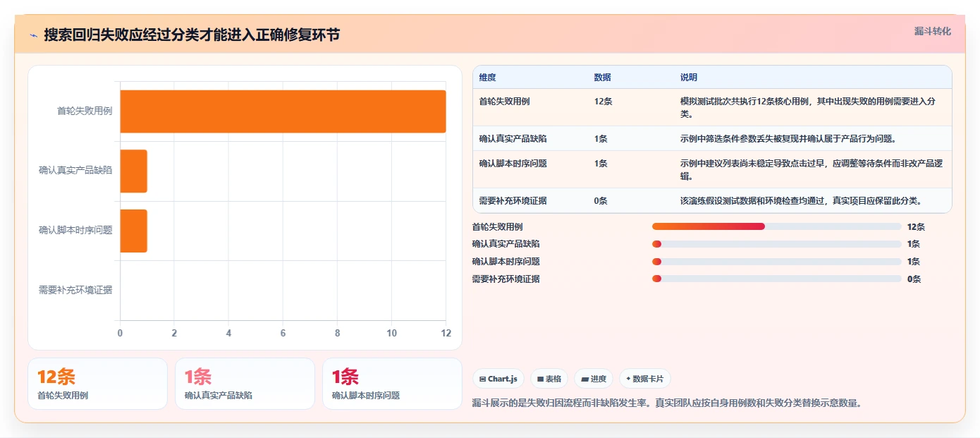Click the lightning icon beside the page title
Viewport: 980px width, 438px height.
(33, 35)
